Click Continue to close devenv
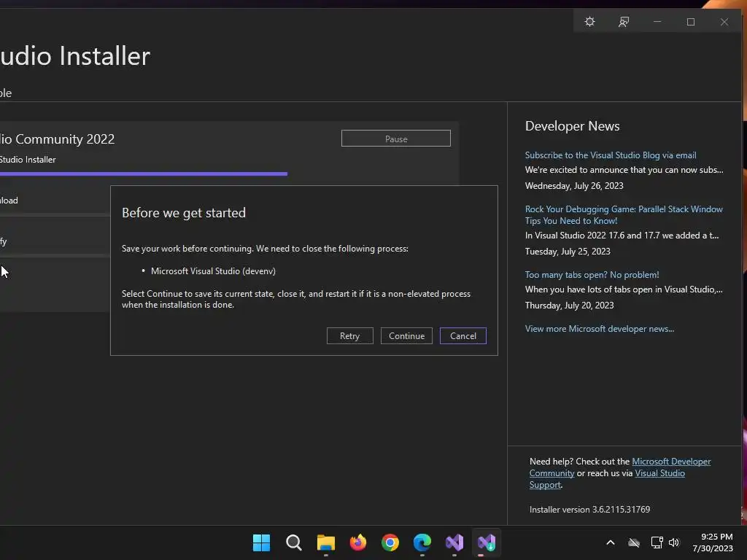The width and height of the screenshot is (747, 560). point(406,335)
